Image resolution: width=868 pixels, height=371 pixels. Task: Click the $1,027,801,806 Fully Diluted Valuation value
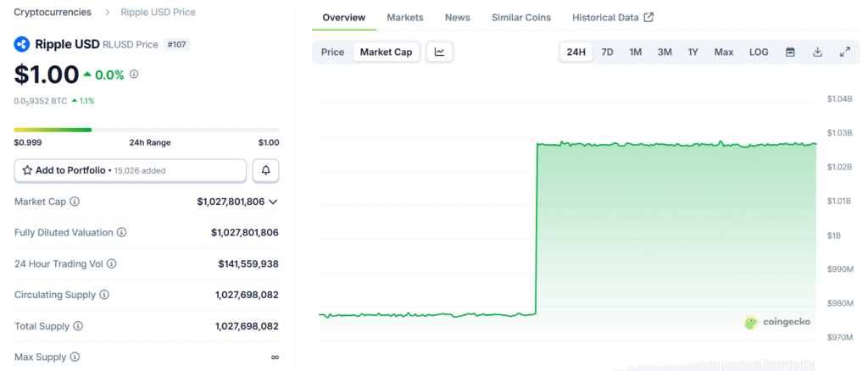tap(245, 233)
